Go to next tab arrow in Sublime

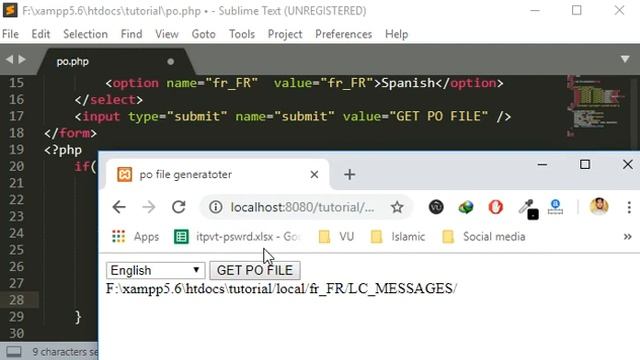(x=22, y=60)
